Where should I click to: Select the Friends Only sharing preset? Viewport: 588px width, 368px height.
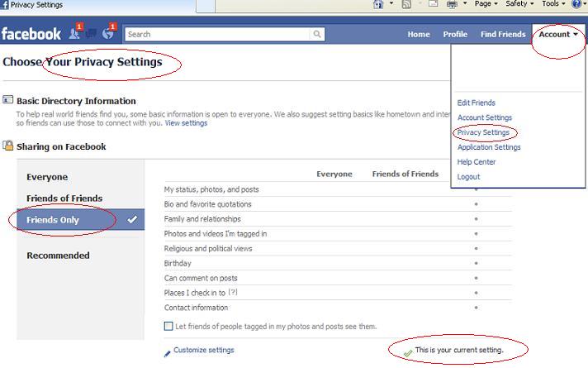(80, 220)
